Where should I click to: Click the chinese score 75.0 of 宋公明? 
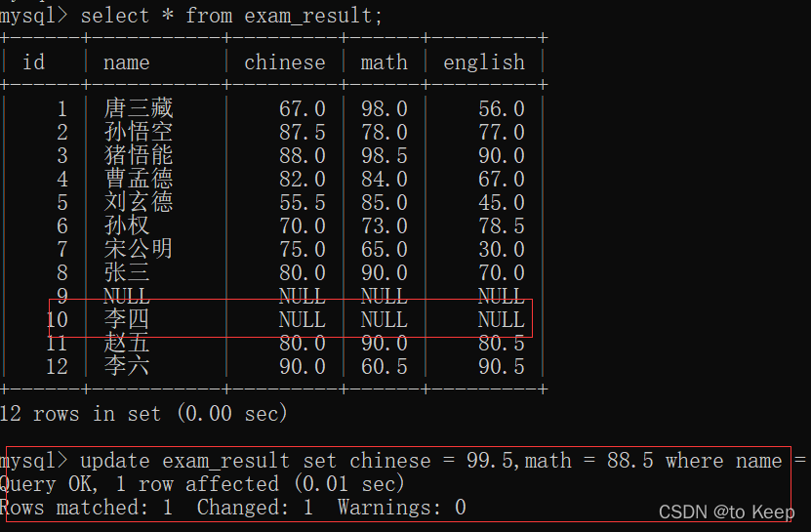pos(303,249)
